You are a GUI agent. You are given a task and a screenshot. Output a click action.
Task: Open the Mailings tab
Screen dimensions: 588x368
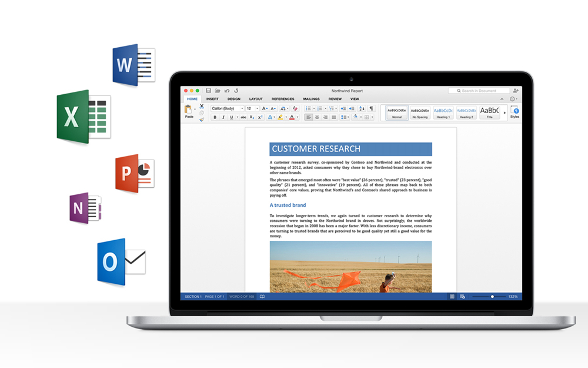tap(311, 99)
